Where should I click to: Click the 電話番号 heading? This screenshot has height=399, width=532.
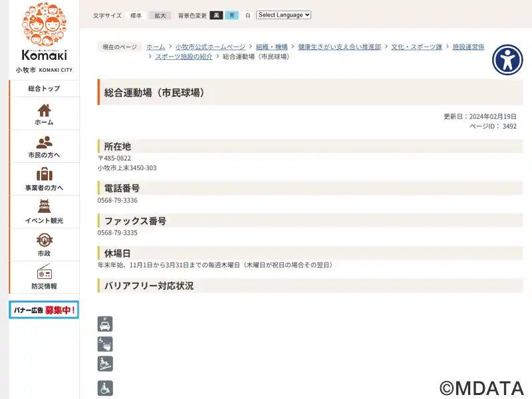122,188
